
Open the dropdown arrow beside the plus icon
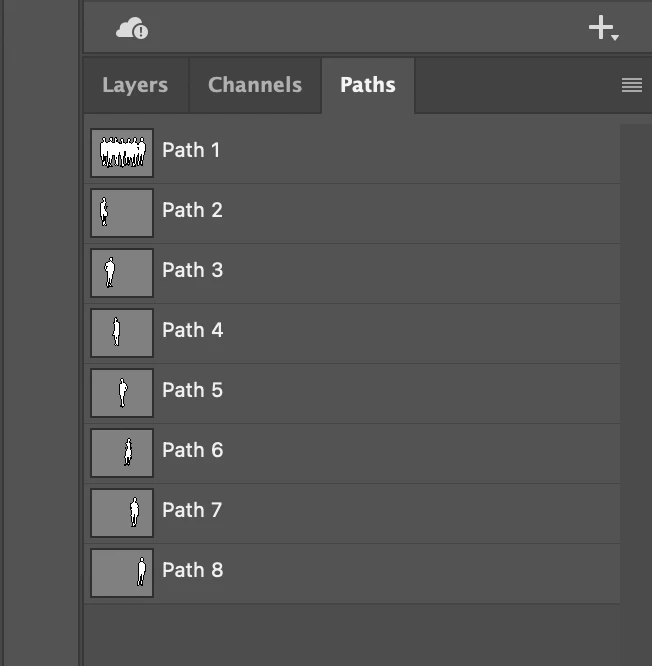pyautogui.click(x=615, y=38)
